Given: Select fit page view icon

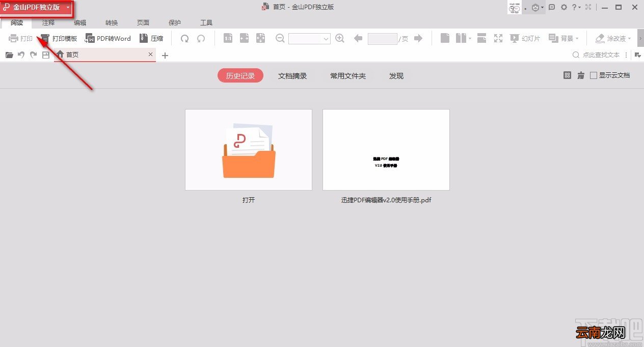Looking at the screenshot, I should pyautogui.click(x=261, y=38).
